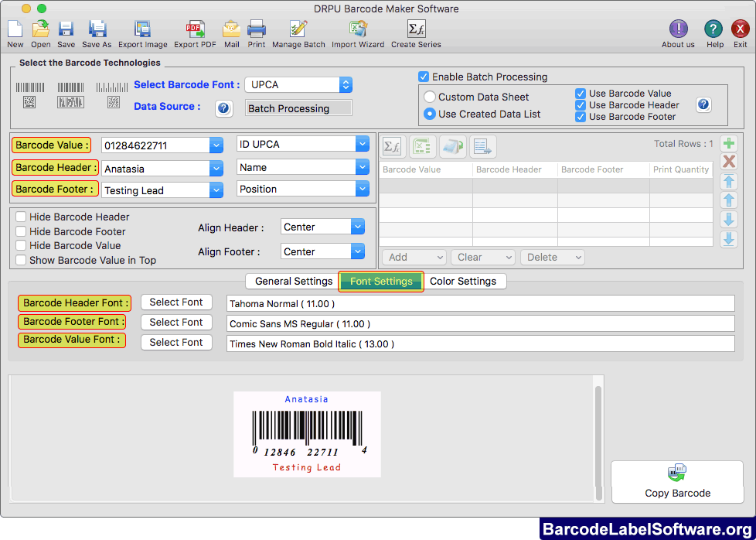Open the Mail icon
The image size is (756, 540).
(231, 30)
